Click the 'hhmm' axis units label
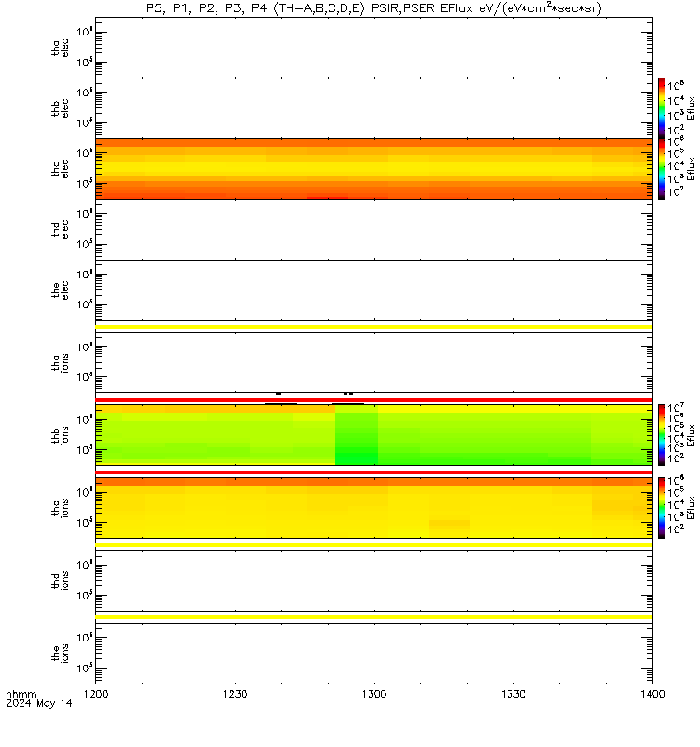This screenshot has width=700, height=747. tap(21, 694)
